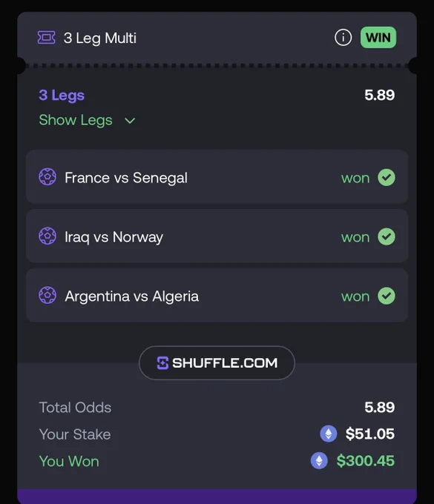Click the $300.45 You Won amount
This screenshot has width=434, height=504.
tap(366, 460)
